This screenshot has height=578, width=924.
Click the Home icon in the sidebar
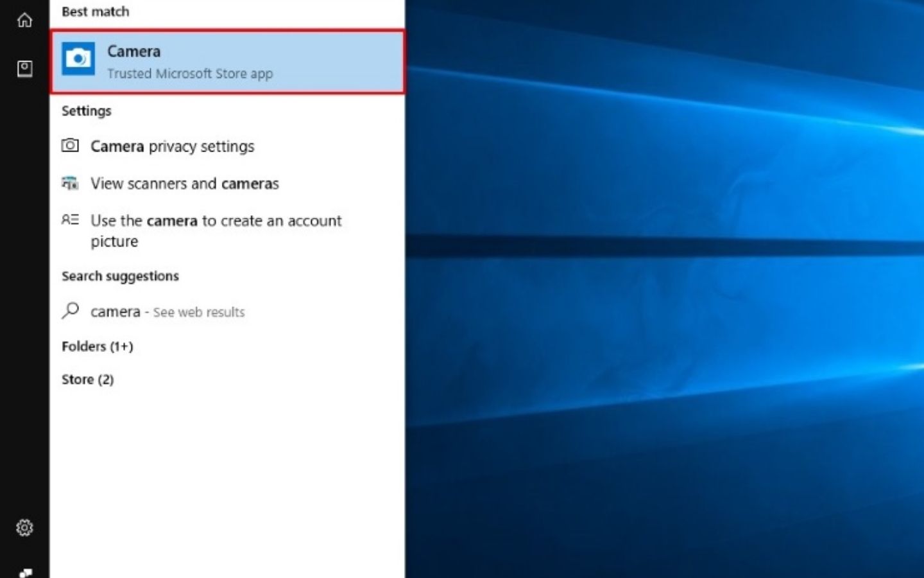pos(24,21)
